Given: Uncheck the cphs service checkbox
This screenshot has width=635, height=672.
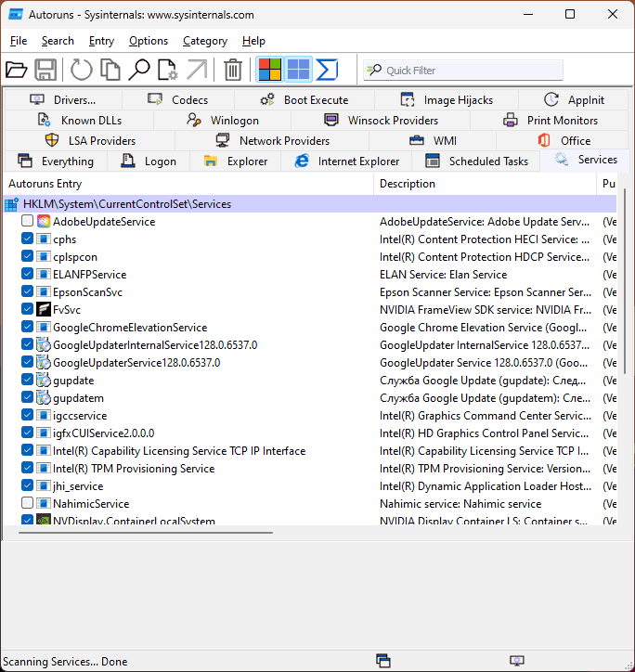Looking at the screenshot, I should coord(27,239).
